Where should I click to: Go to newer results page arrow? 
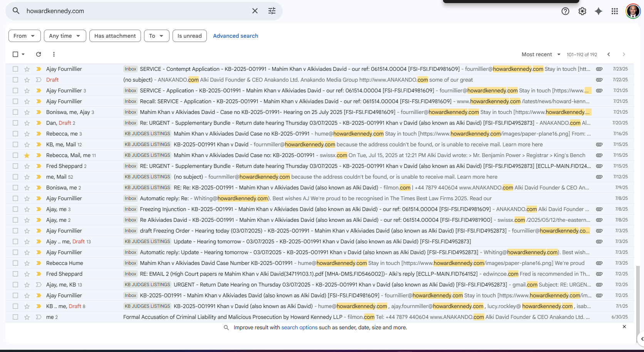click(x=609, y=54)
